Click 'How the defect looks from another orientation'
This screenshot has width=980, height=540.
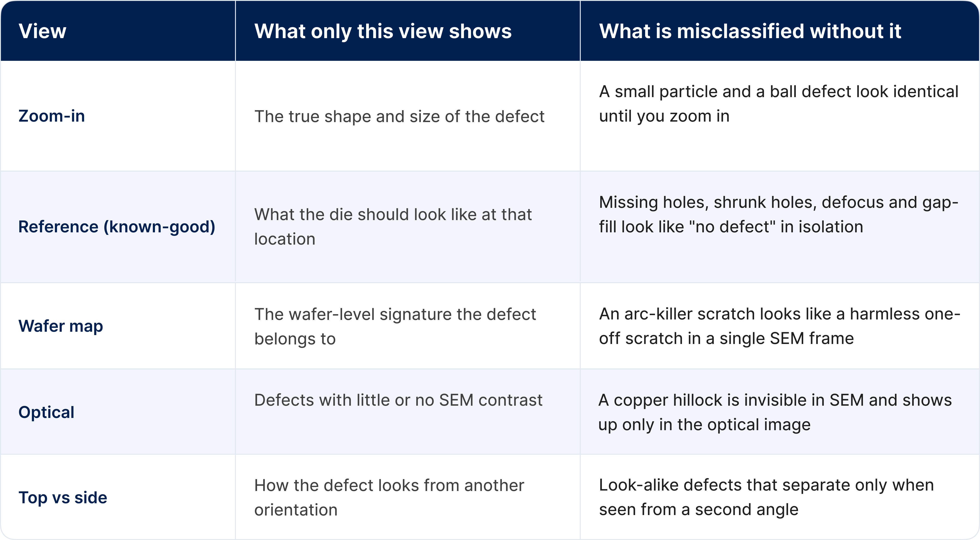coord(389,497)
